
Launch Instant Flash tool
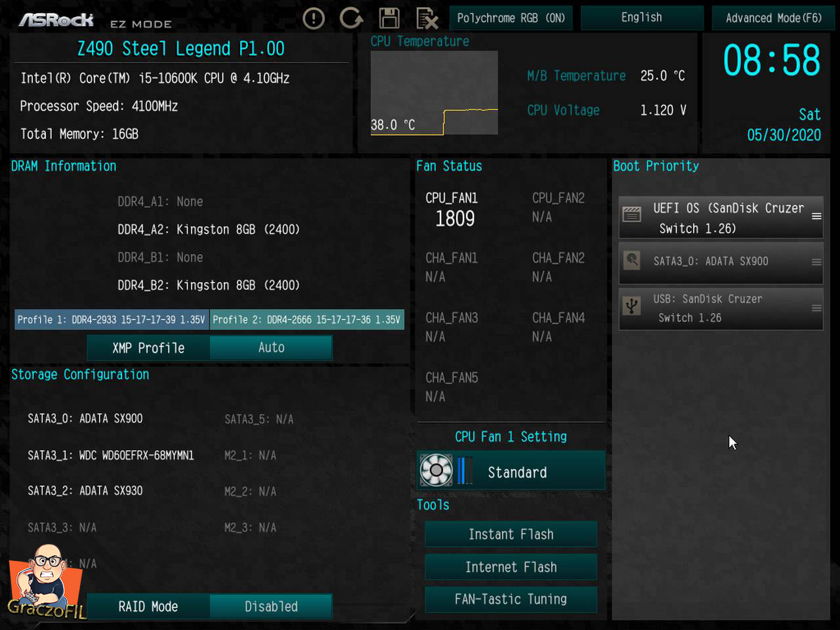pos(511,534)
